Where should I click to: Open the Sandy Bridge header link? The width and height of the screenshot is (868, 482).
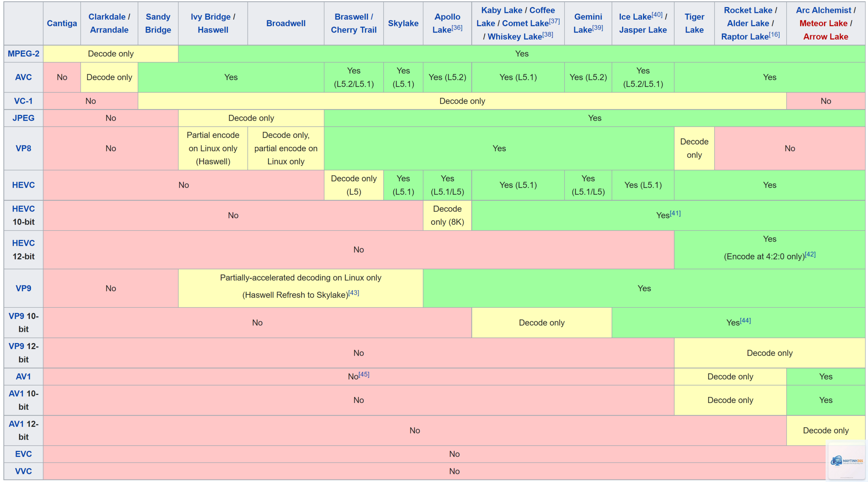[x=158, y=23]
